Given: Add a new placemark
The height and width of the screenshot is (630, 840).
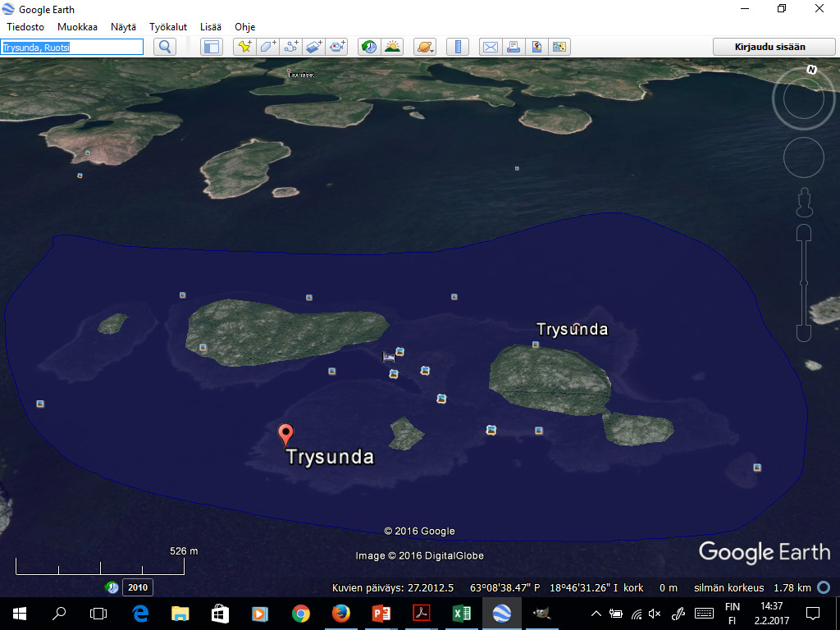Looking at the screenshot, I should click(x=244, y=47).
